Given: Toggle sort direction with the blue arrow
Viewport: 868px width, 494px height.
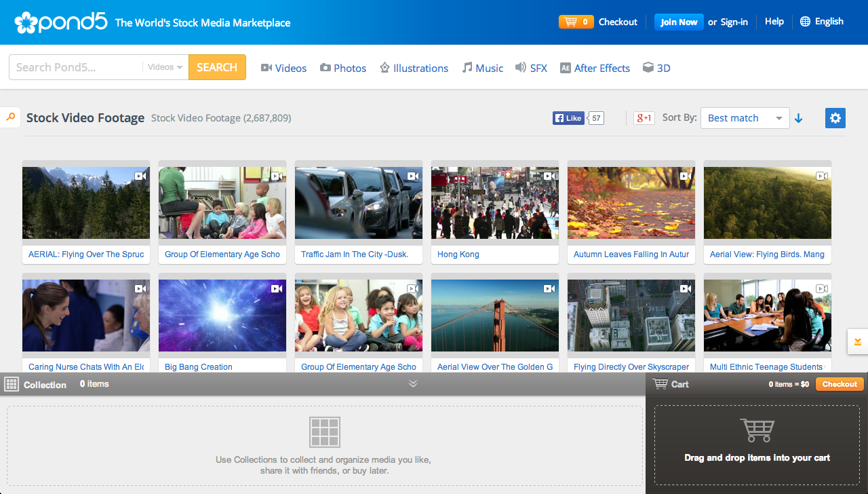Looking at the screenshot, I should click(799, 117).
